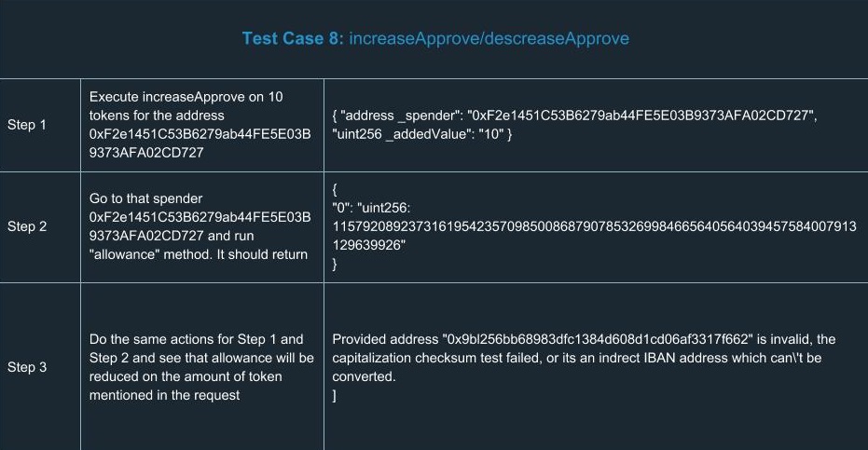Click the "Test Case 8:" bold heading

293,39
